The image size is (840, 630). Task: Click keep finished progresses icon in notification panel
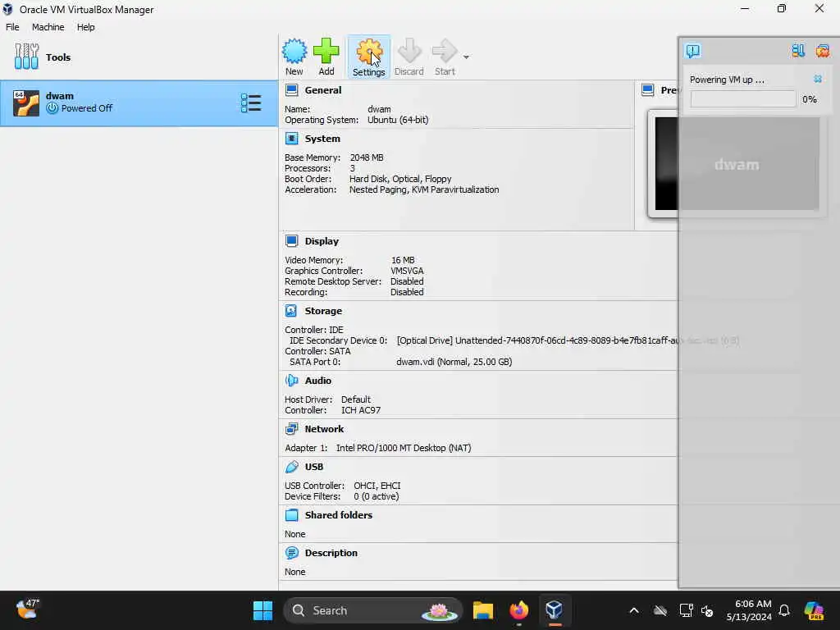pyautogui.click(x=798, y=51)
